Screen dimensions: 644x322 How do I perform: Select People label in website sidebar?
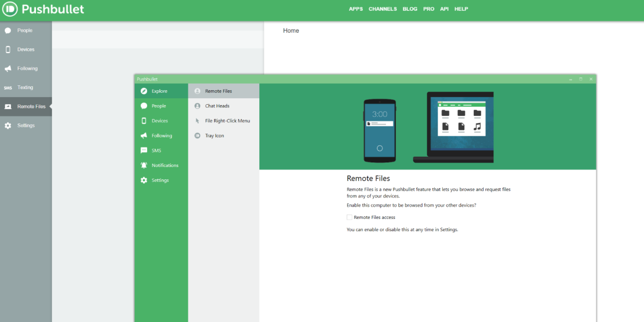25,31
